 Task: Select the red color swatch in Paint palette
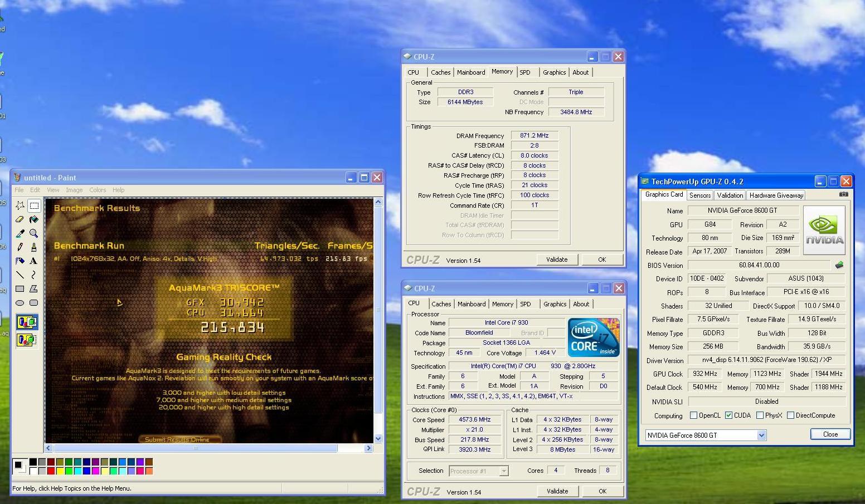point(51,471)
